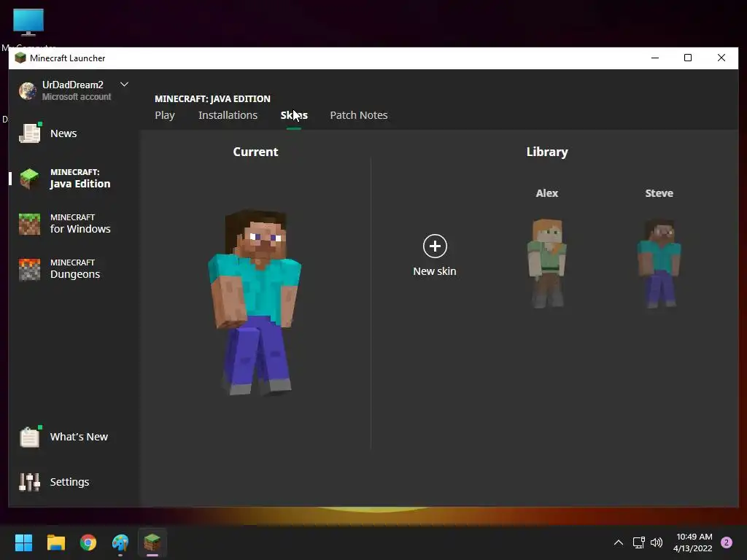Click the current Steve skin model
The height and width of the screenshot is (560, 747).
(x=255, y=303)
